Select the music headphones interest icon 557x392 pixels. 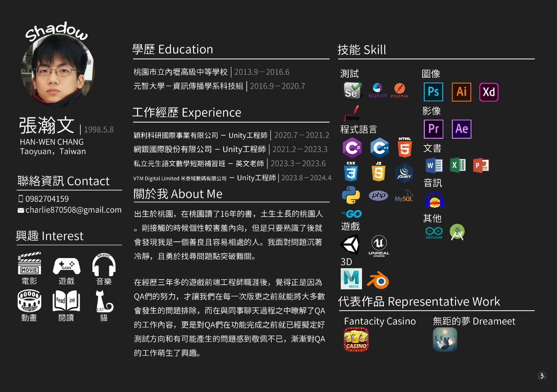[104, 264]
